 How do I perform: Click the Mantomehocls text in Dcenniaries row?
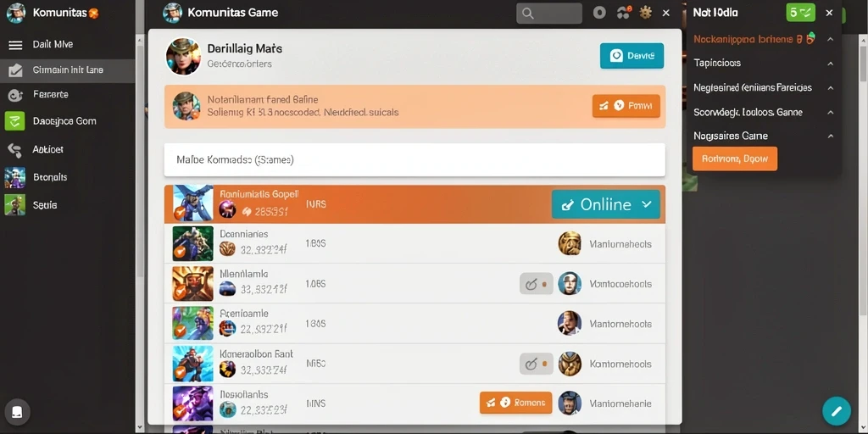click(x=620, y=244)
